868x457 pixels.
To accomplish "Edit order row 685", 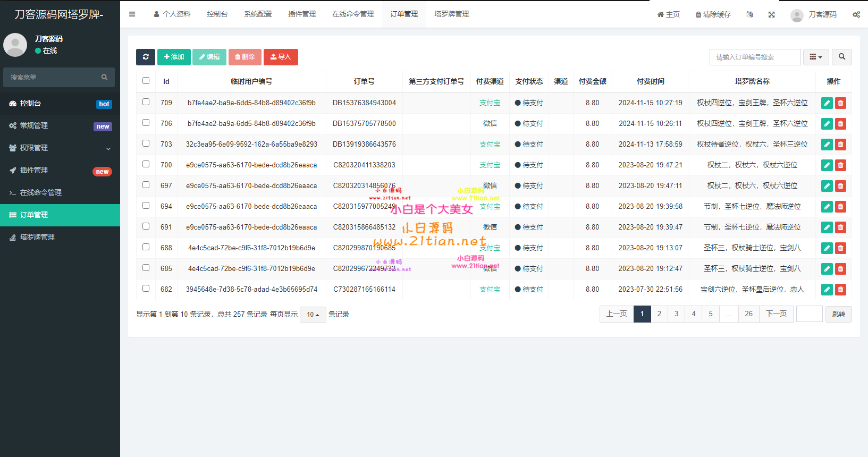I will pos(827,269).
